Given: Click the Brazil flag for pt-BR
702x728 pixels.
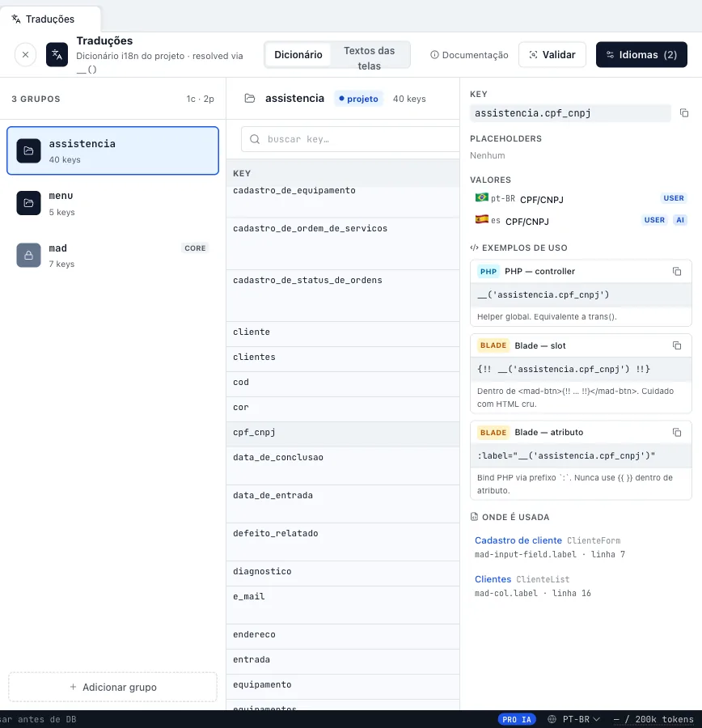Looking at the screenshot, I should 481,198.
